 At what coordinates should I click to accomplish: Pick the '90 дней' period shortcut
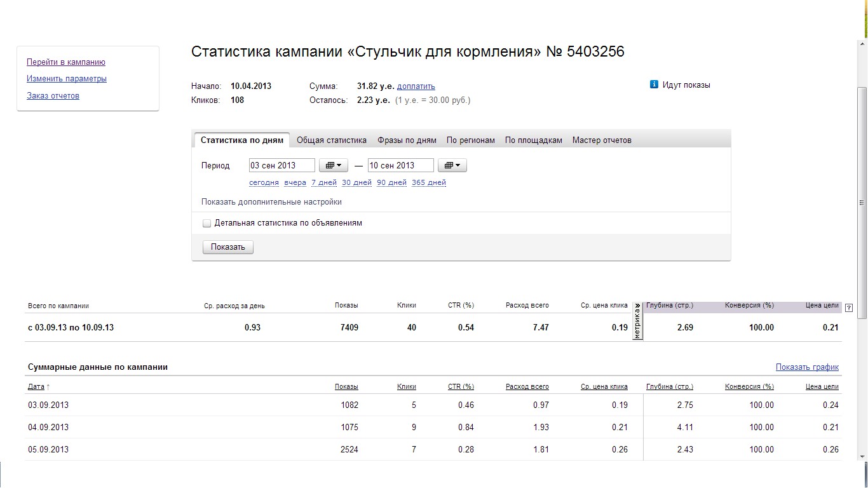coord(391,183)
